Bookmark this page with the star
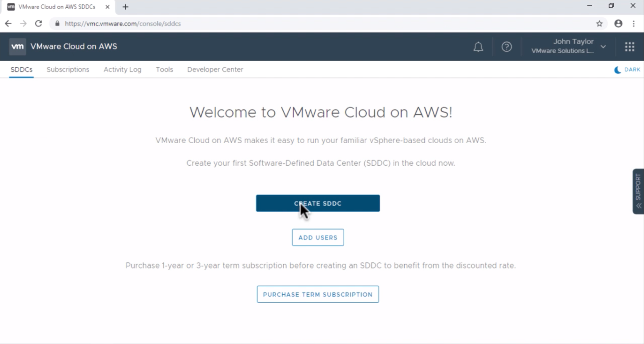Viewport: 644px width, 344px height. pyautogui.click(x=599, y=23)
